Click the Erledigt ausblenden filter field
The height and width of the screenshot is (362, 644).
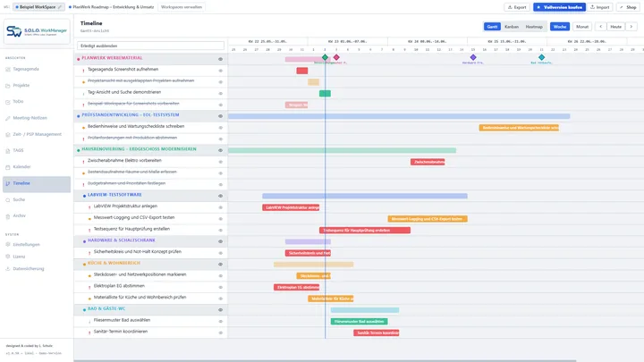[151, 46]
